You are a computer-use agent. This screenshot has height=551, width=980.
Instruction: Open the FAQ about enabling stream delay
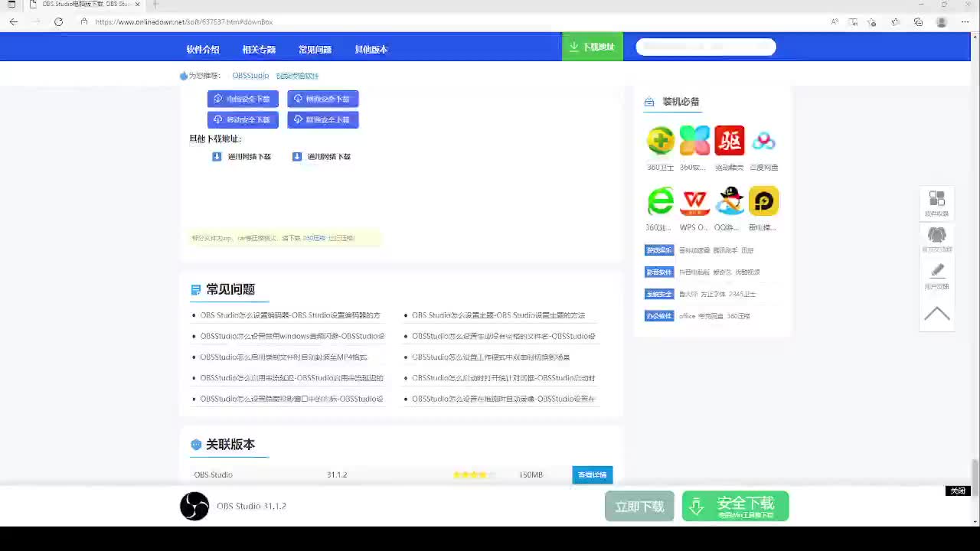tap(292, 378)
